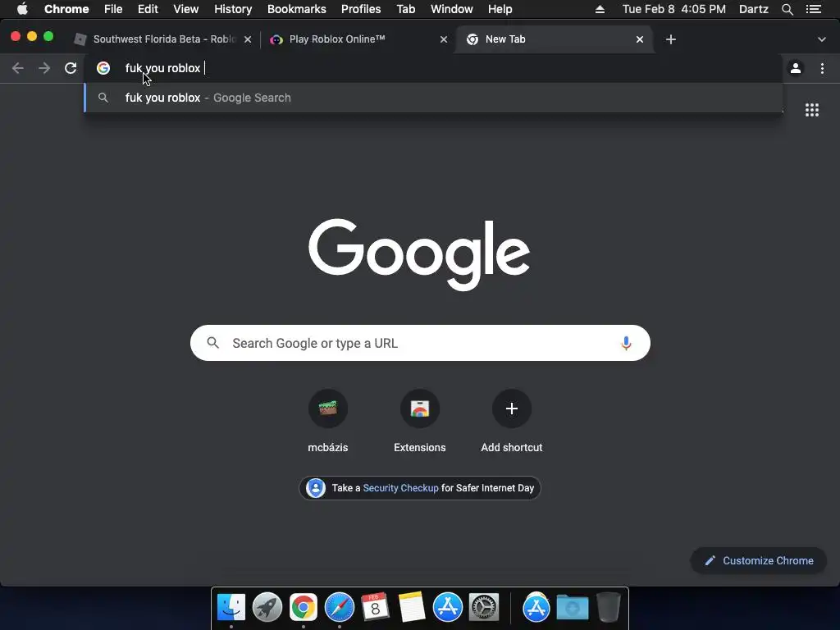The height and width of the screenshot is (630, 840).
Task: Open the Google apps grid
Action: pyautogui.click(x=812, y=110)
